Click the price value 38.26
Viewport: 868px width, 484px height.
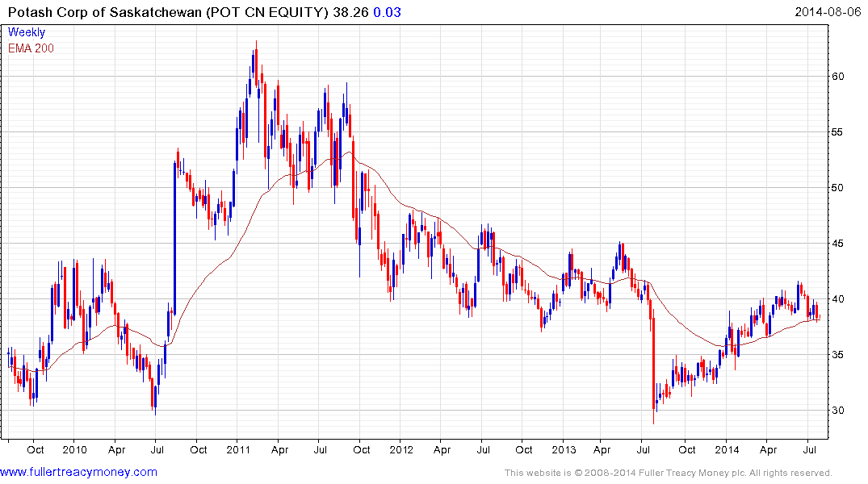(x=350, y=12)
